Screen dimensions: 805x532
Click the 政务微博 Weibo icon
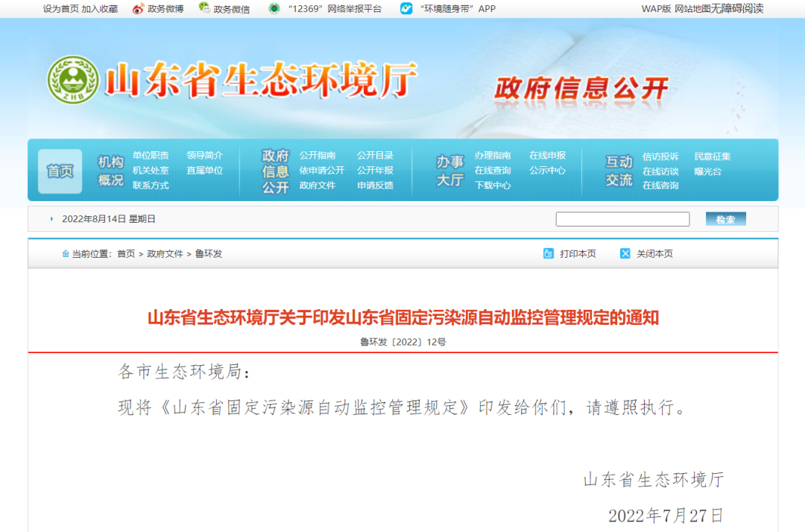pyautogui.click(x=137, y=9)
